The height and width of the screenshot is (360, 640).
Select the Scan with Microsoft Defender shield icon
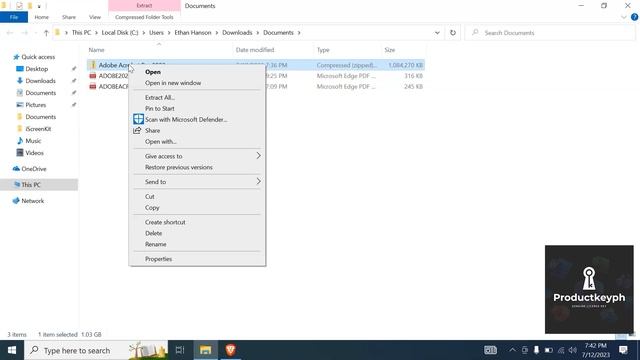coord(138,119)
